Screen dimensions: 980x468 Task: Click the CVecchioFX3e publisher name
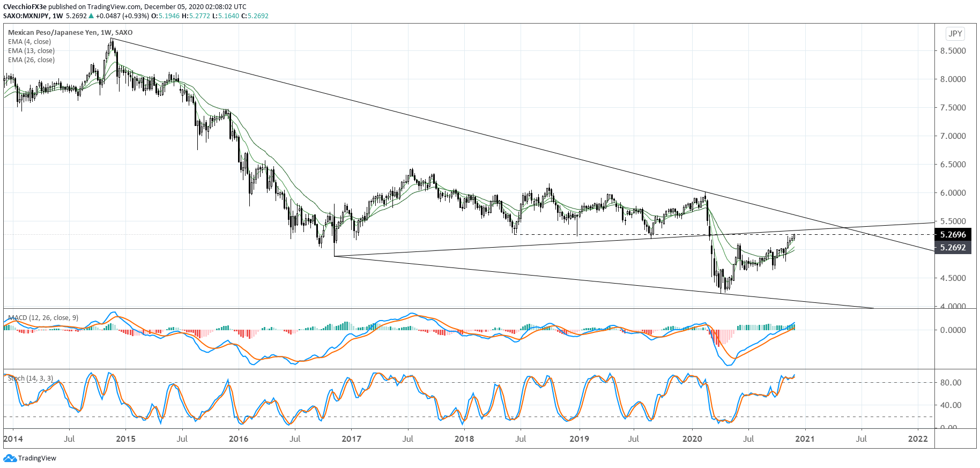[x=25, y=7]
